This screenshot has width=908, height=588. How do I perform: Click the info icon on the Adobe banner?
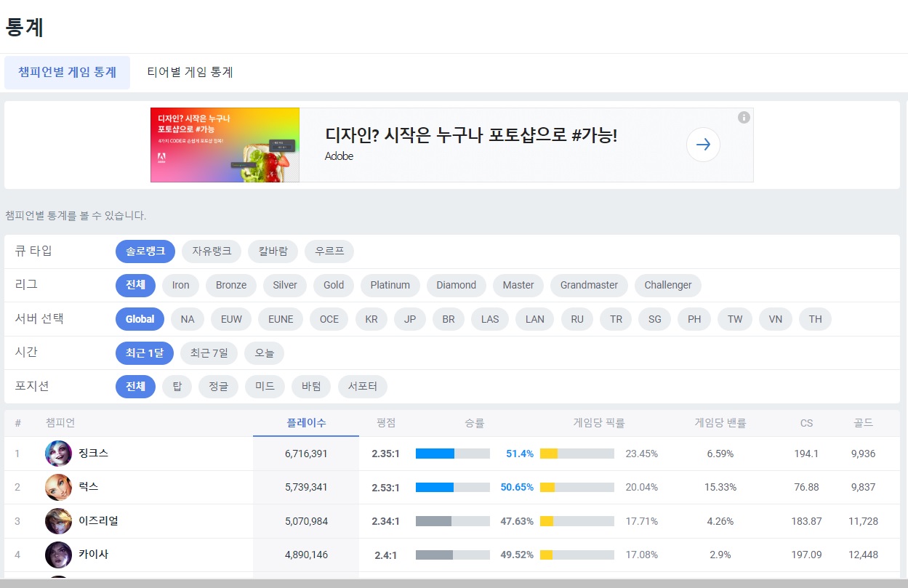pos(744,118)
